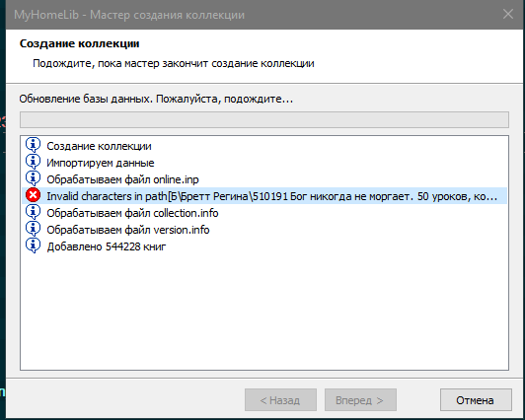The image size is (525, 420).
Task: Select the Invalid characters in path log row
Action: [264, 196]
